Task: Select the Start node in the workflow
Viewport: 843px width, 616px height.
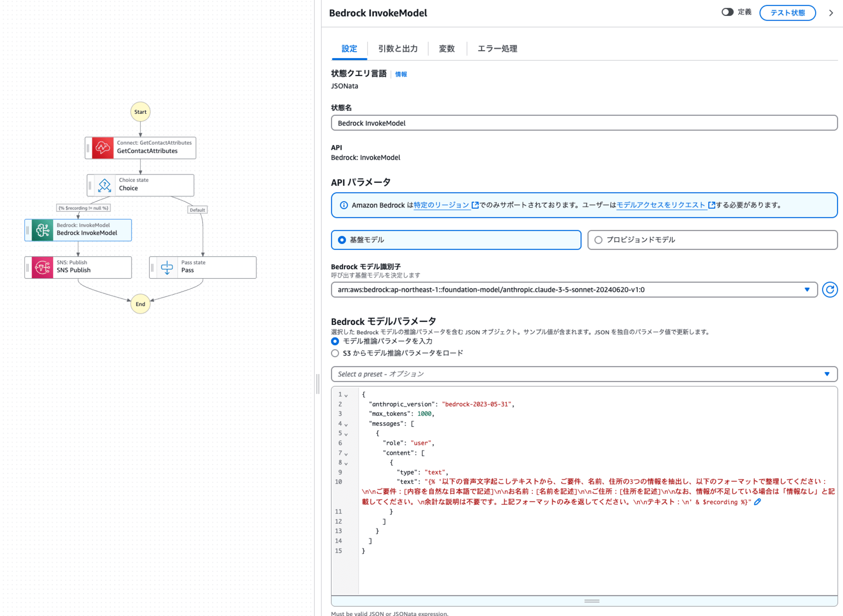Action: pos(140,112)
